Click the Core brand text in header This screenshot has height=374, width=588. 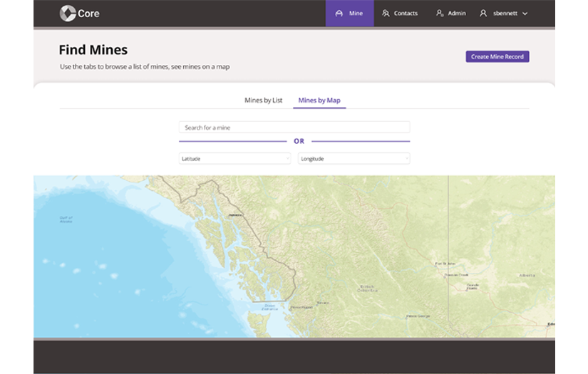[88, 14]
